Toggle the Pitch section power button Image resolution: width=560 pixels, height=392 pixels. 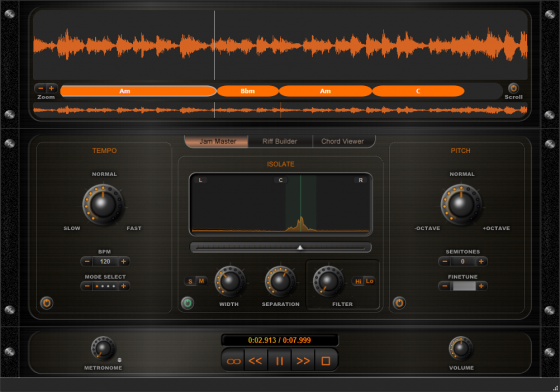[x=399, y=303]
